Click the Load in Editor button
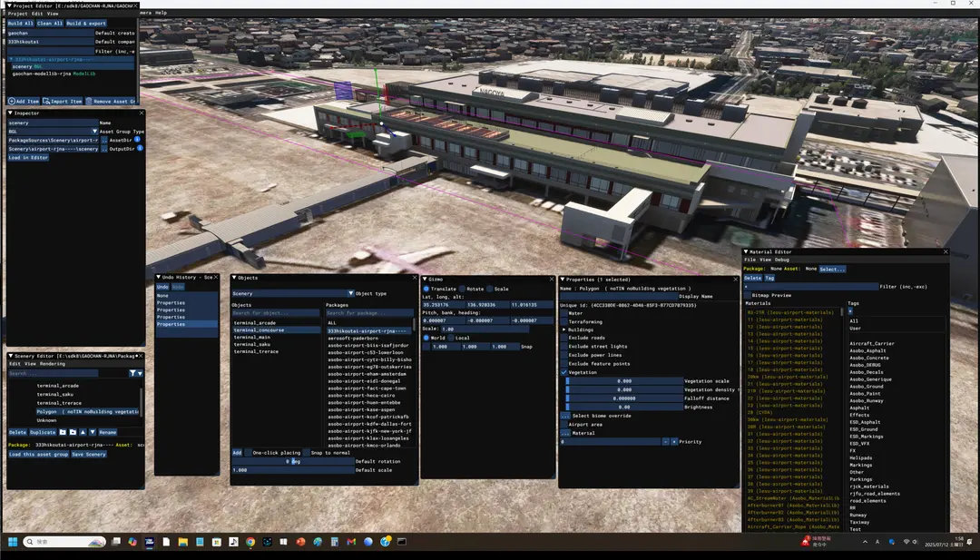This screenshot has height=560, width=980. click(28, 158)
